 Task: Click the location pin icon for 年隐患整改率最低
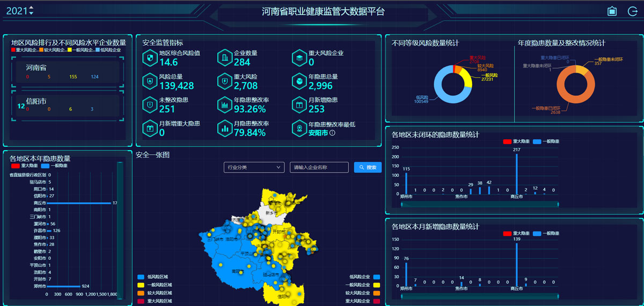pos(298,128)
